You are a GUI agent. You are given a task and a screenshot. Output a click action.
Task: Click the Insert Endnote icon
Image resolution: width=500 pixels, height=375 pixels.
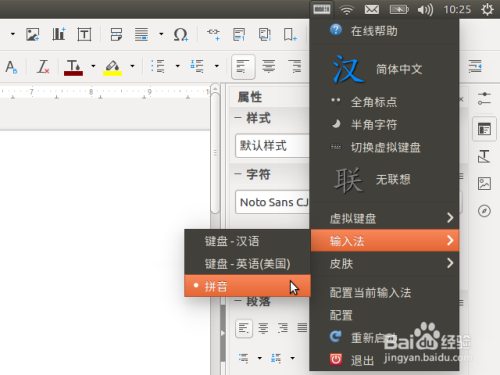[x=265, y=34]
